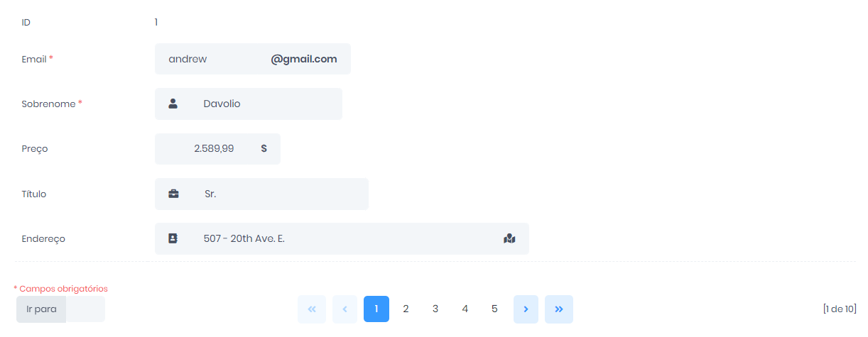Image resolution: width=868 pixels, height=337 pixels.
Task: Jump to last record with double arrow
Action: [559, 309]
